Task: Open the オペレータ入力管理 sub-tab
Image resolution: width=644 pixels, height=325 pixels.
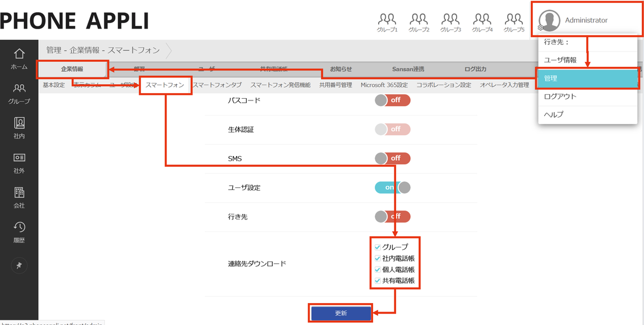Action: point(504,85)
